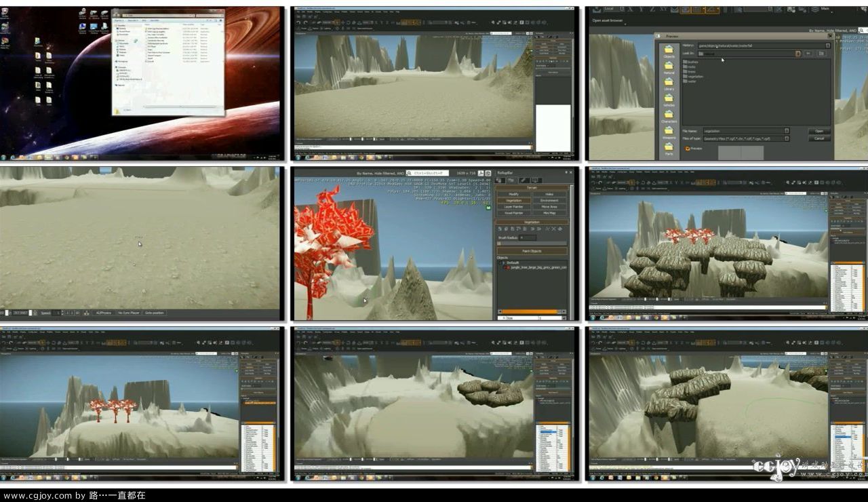Image resolution: width=868 pixels, height=502 pixels.
Task: Click the No Sync Player button
Action: [128, 313]
